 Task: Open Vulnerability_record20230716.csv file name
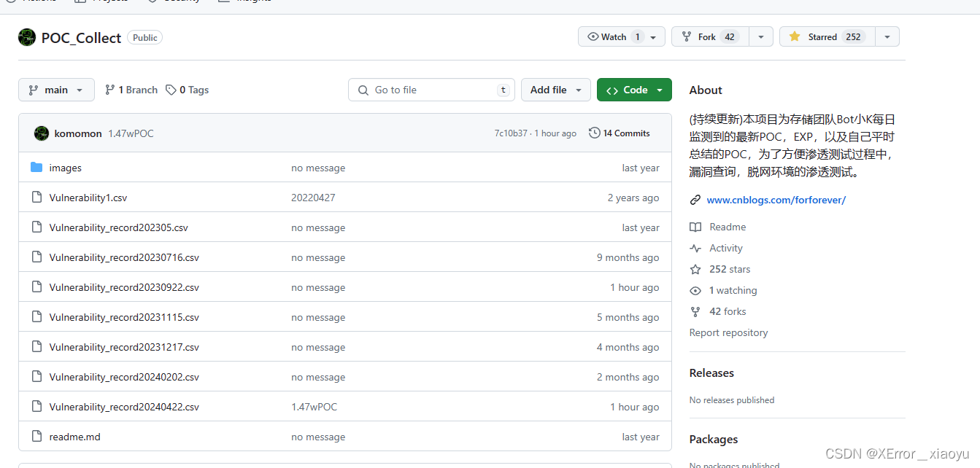point(124,257)
